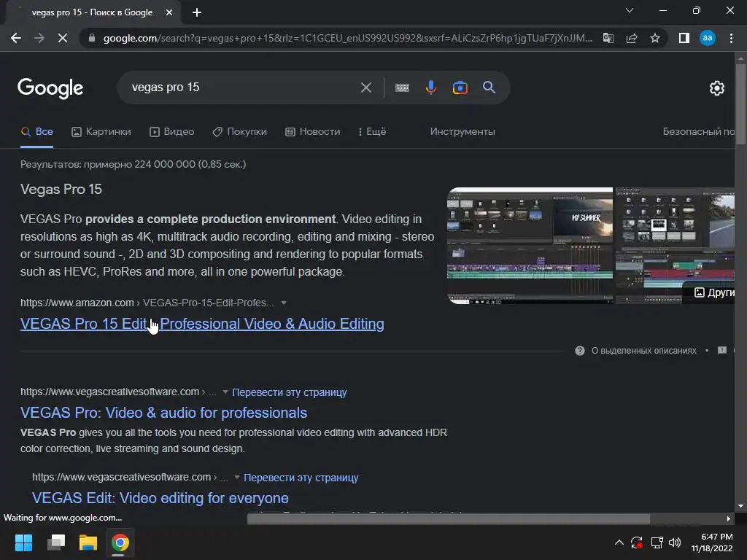Click Chrome icon on taskbar
This screenshot has height=560, width=747.
(120, 542)
